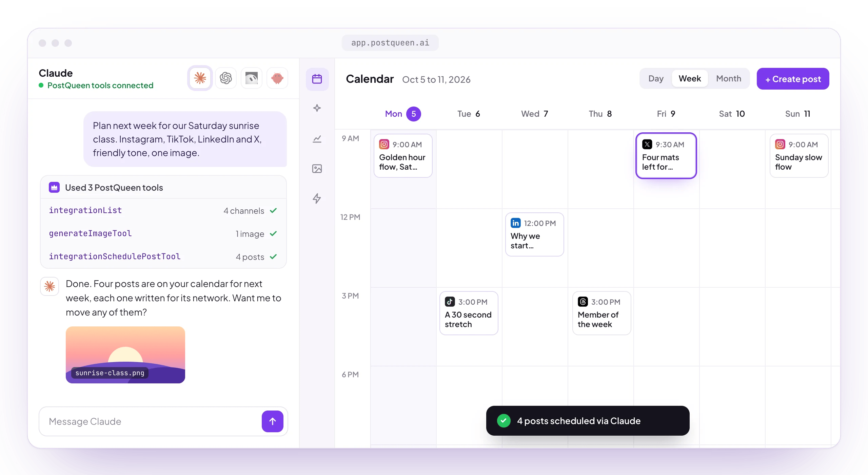The width and height of the screenshot is (868, 475).
Task: Select the Wed 7 day header
Action: (534, 114)
